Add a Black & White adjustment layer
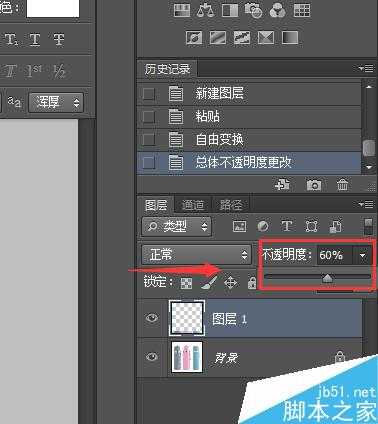Image resolution: width=378 pixels, height=424 pixels. tap(230, 10)
